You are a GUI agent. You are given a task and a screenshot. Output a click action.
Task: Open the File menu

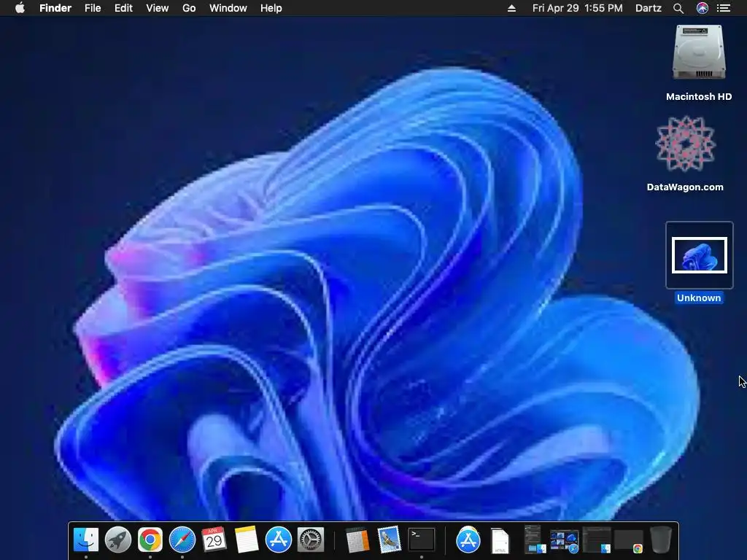pos(93,8)
